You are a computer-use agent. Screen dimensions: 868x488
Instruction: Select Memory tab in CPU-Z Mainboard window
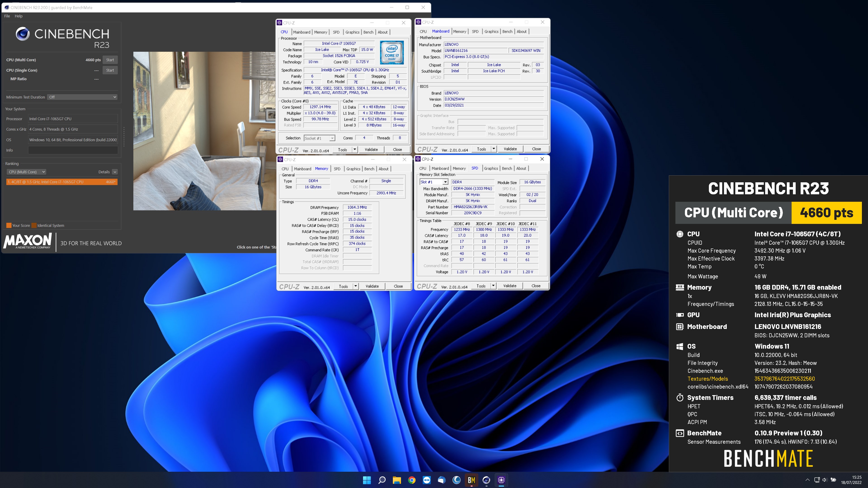(x=460, y=31)
